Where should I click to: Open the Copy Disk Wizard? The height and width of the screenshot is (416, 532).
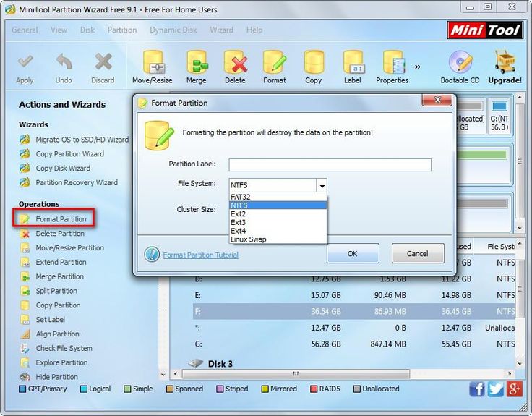63,168
